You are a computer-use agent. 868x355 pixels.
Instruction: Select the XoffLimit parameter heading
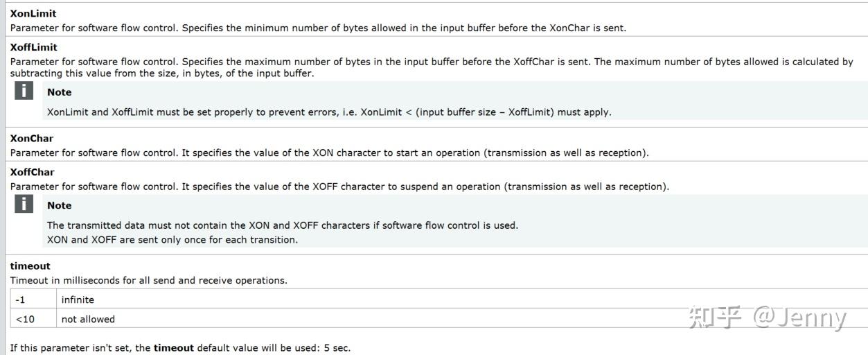click(34, 47)
